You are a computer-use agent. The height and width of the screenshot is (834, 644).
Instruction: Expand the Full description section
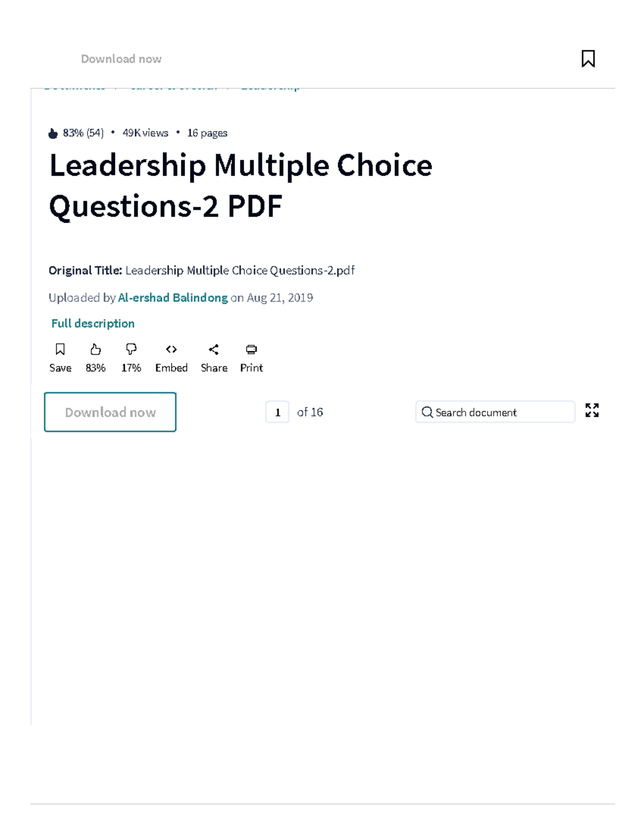(x=92, y=323)
